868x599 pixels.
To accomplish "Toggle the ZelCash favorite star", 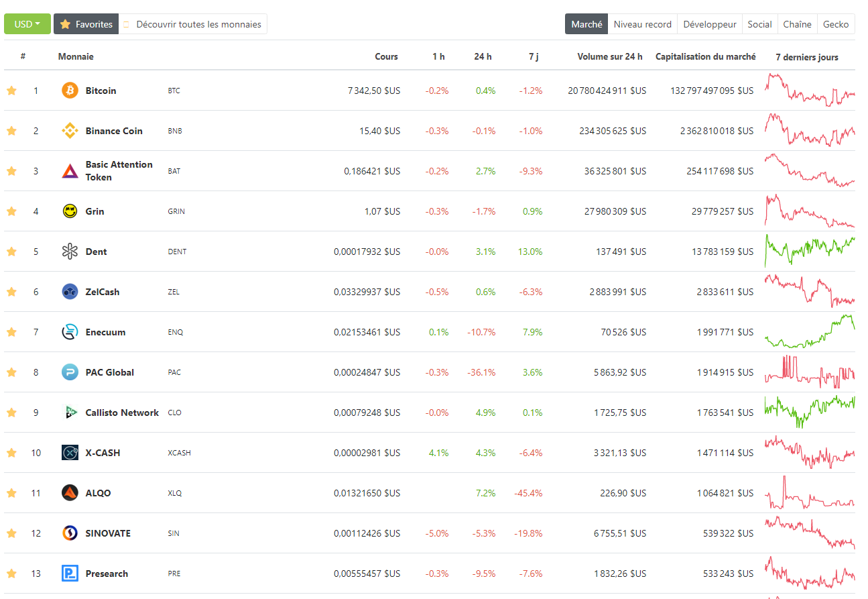I will [x=11, y=292].
